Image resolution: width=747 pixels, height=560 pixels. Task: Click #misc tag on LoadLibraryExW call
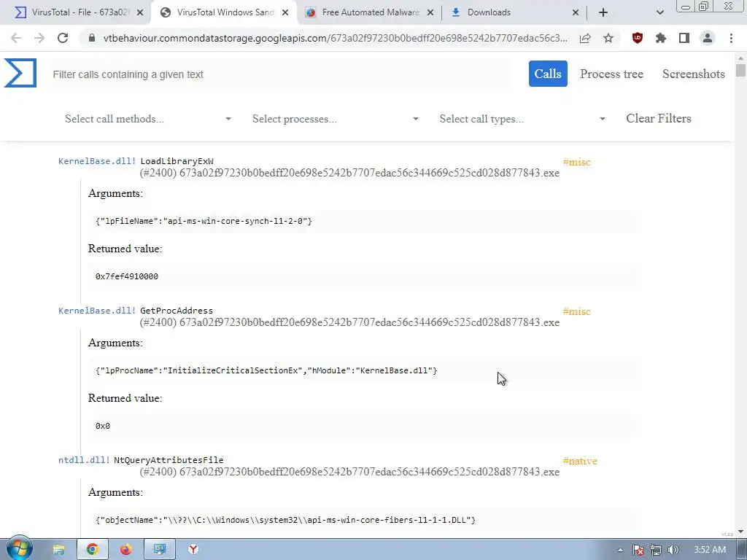pos(576,162)
